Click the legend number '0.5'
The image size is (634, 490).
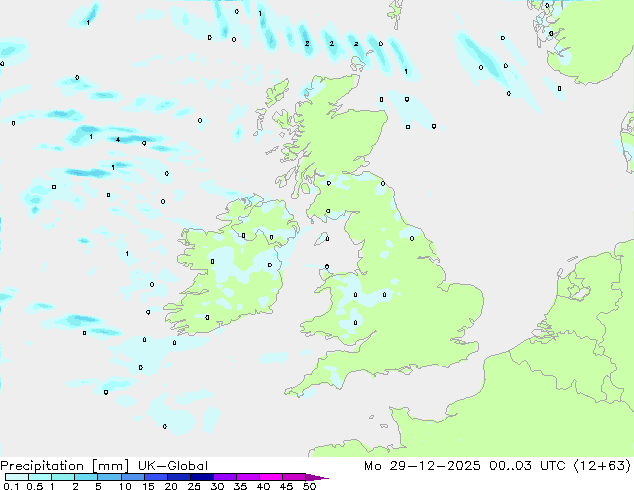pos(35,486)
